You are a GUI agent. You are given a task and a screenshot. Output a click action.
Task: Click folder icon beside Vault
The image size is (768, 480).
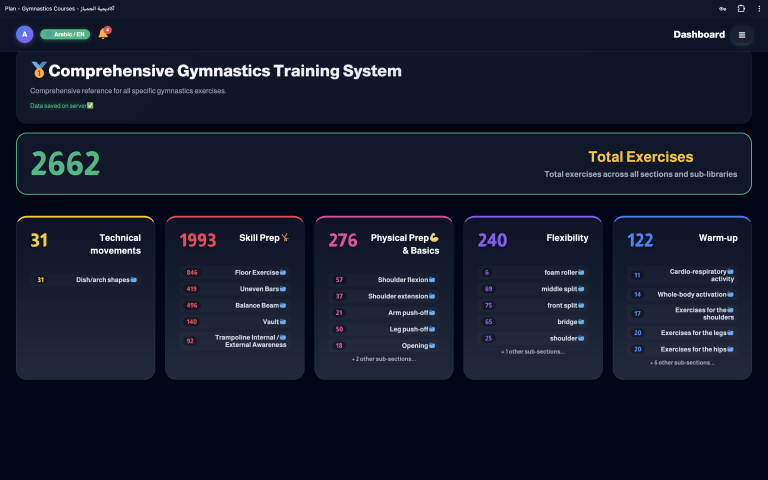[x=283, y=322]
